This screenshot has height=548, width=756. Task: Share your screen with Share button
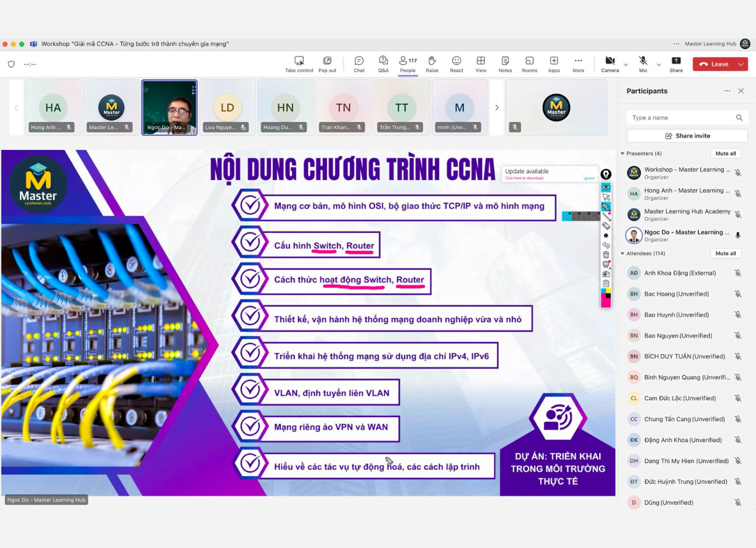click(x=676, y=64)
